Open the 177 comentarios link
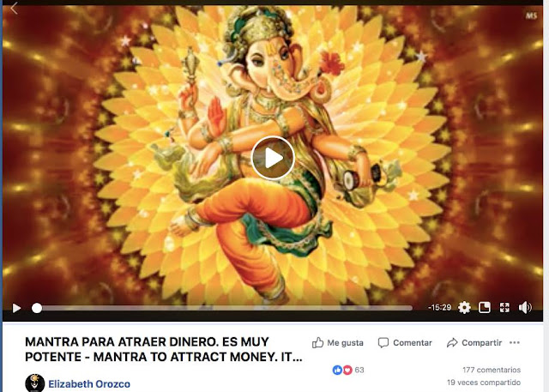The image size is (549, 392). tap(492, 370)
